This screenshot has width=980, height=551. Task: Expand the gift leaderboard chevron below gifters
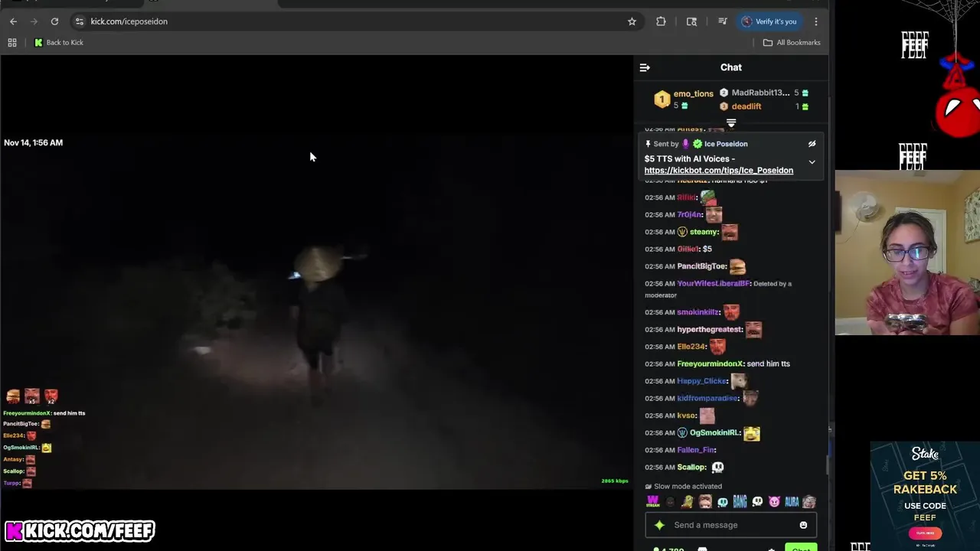(x=731, y=122)
